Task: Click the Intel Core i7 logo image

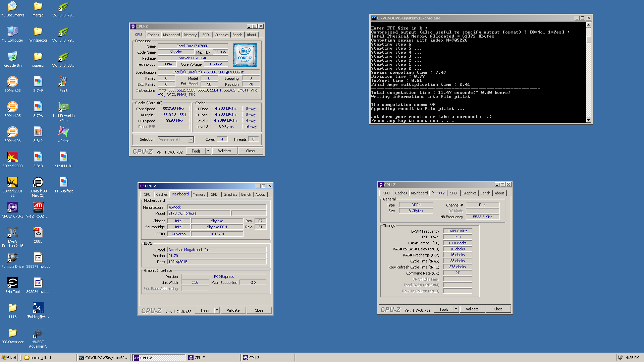Action: [x=245, y=55]
